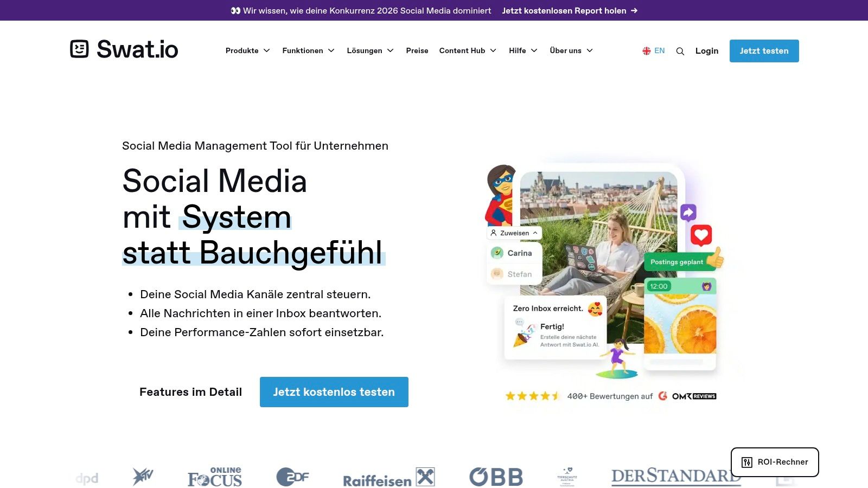Click Jetzt kostenlosen Report holen link
The width and height of the screenshot is (868, 488).
coord(570,10)
